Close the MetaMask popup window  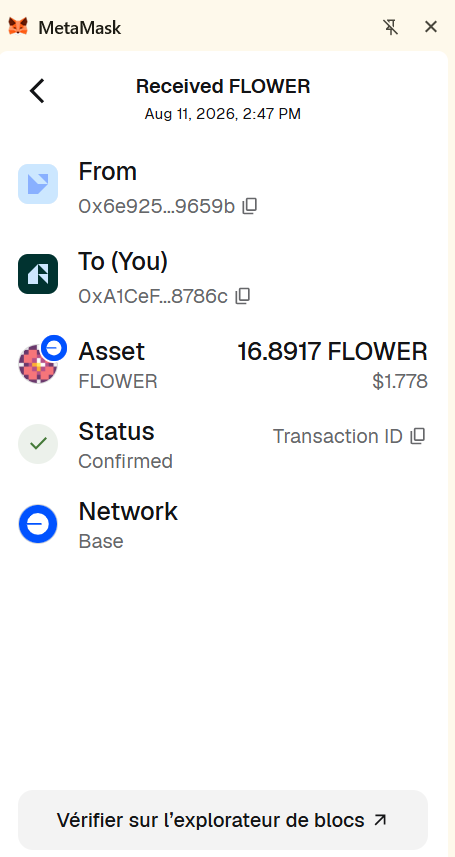(431, 26)
